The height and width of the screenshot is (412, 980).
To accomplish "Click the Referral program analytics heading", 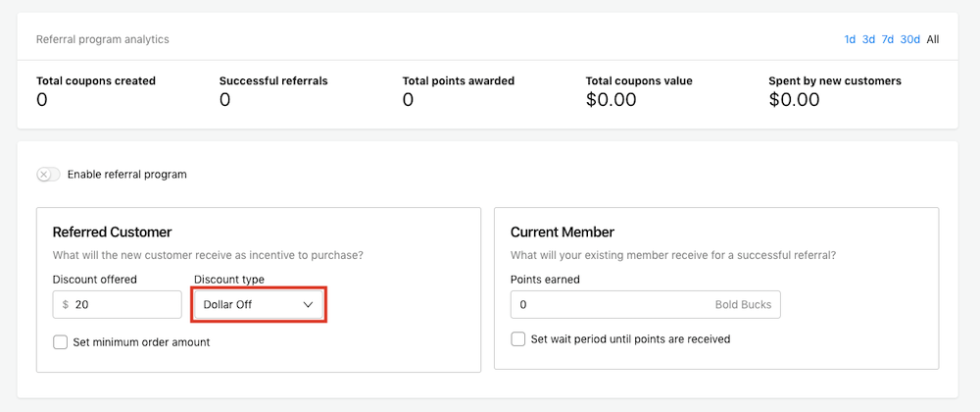I will (103, 39).
